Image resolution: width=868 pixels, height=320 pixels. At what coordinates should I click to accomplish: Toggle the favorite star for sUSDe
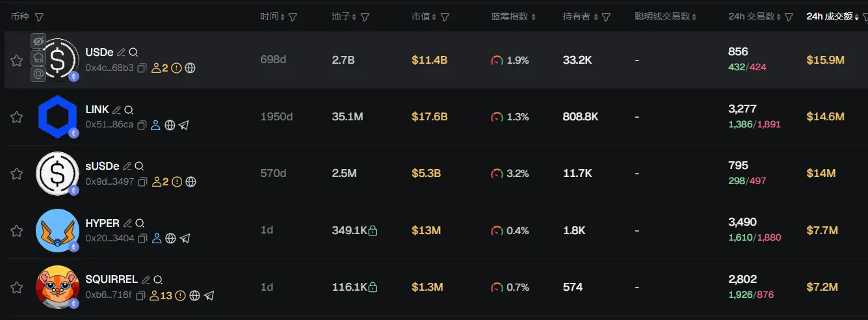(x=16, y=174)
